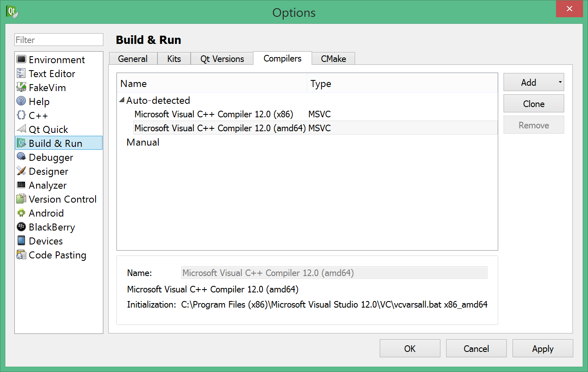
Task: Click the BlackBerry logo icon
Action: coord(21,227)
